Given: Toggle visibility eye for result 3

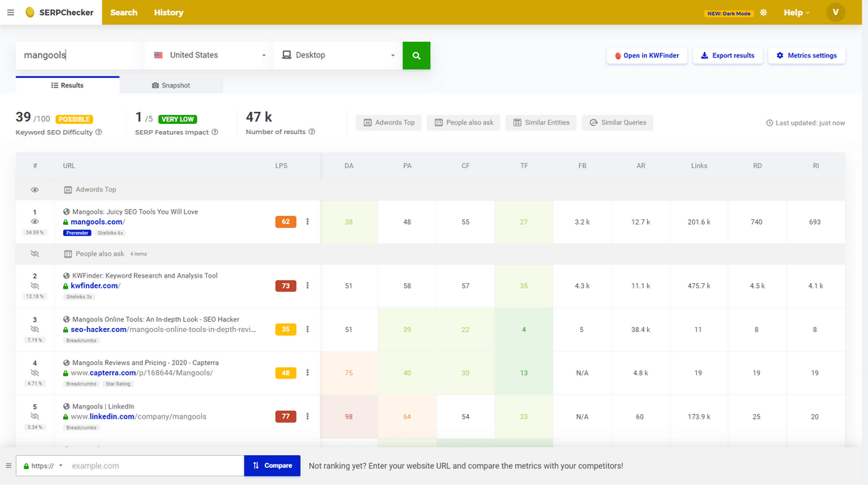Looking at the screenshot, I should pyautogui.click(x=35, y=330).
